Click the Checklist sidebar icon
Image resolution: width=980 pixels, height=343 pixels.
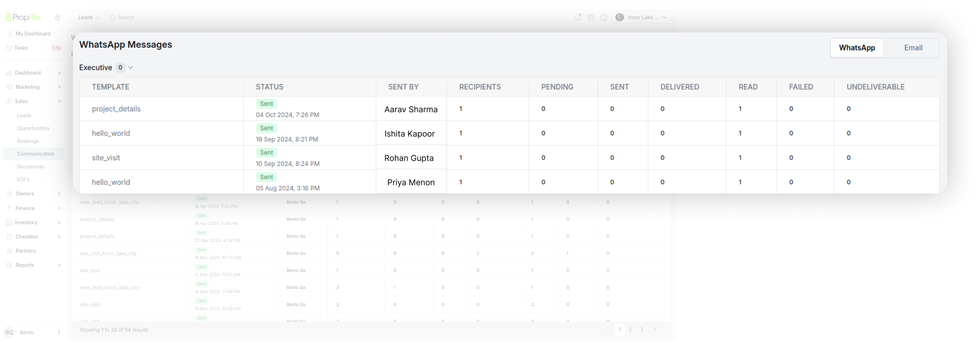point(9,237)
